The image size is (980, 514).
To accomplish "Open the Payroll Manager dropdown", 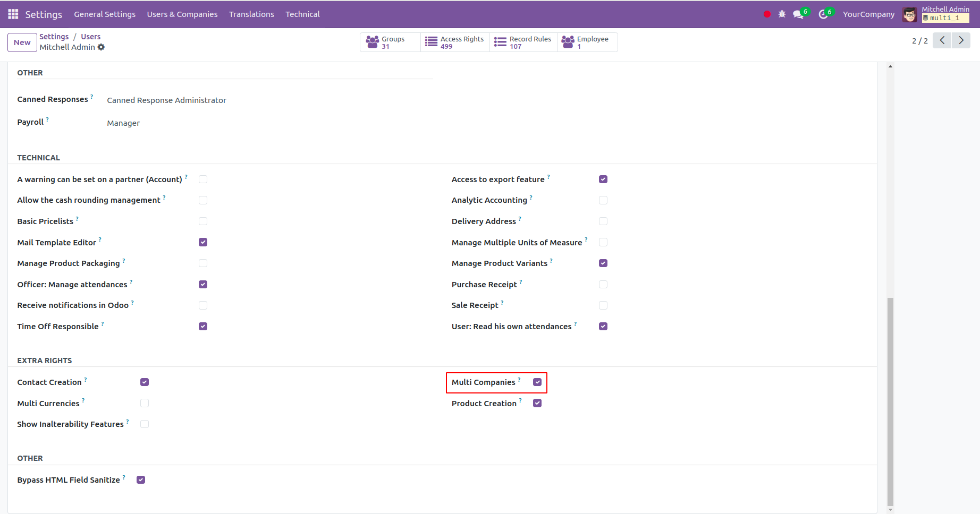I will point(123,123).
